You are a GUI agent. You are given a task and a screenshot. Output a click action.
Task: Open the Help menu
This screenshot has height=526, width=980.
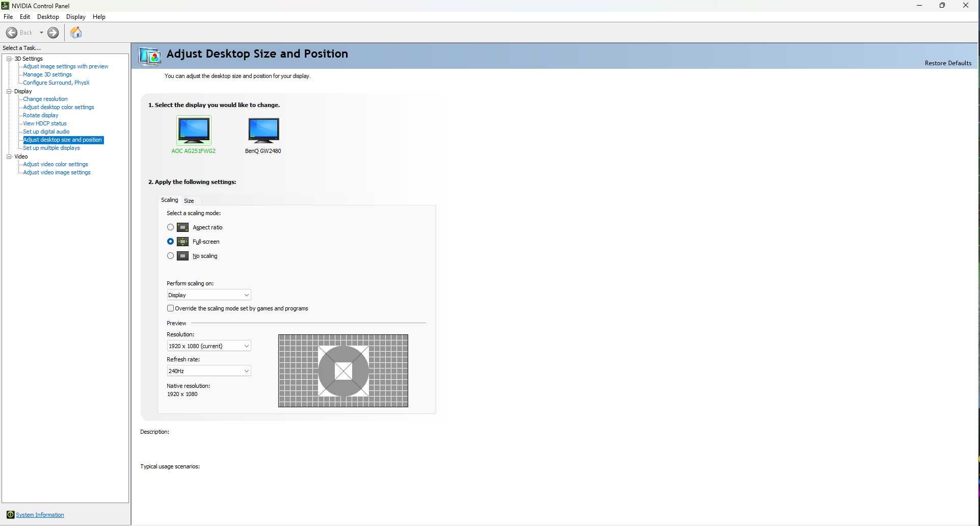tap(99, 17)
